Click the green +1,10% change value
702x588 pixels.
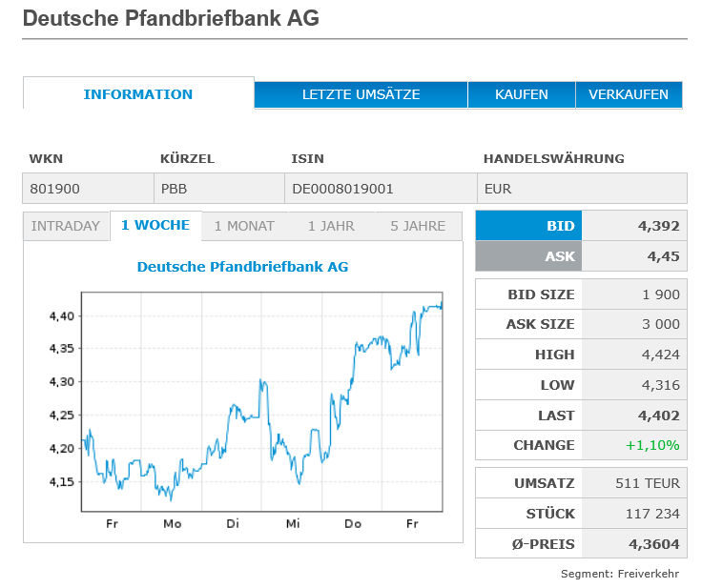click(652, 445)
